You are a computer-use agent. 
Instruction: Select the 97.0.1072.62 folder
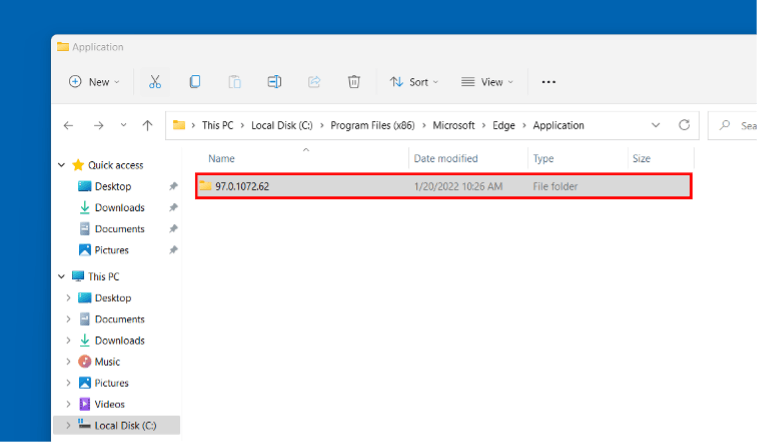(x=444, y=186)
